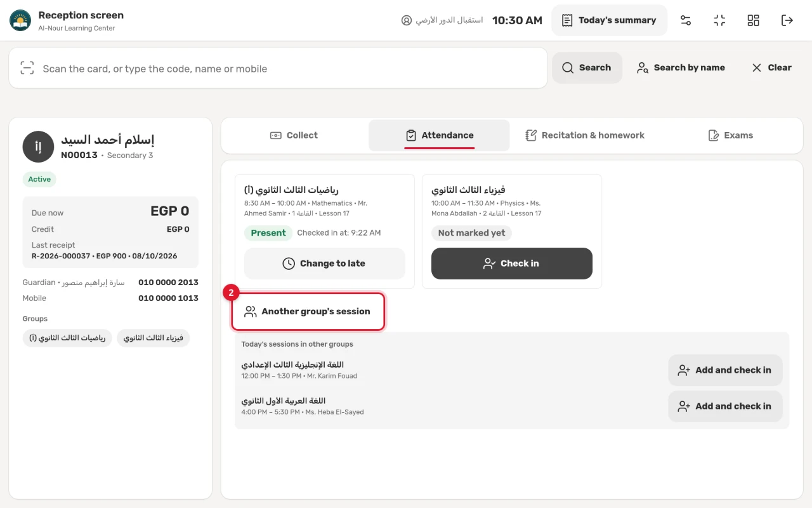
Task: Open Search by name
Action: [x=681, y=67]
